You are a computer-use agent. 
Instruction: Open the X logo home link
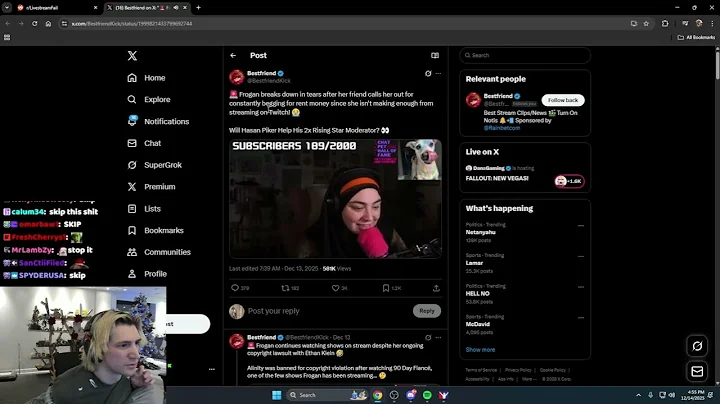pos(132,56)
